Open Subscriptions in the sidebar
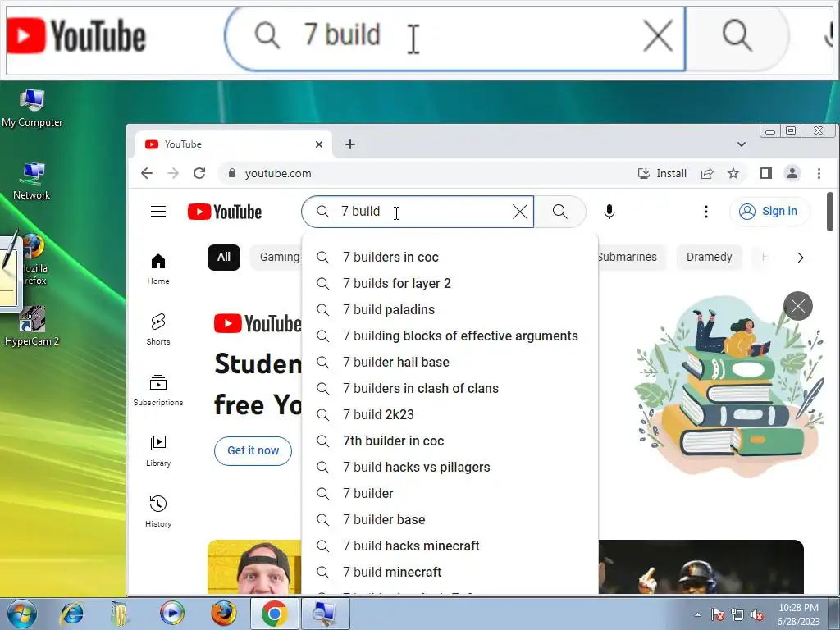The image size is (840, 630). [158, 390]
